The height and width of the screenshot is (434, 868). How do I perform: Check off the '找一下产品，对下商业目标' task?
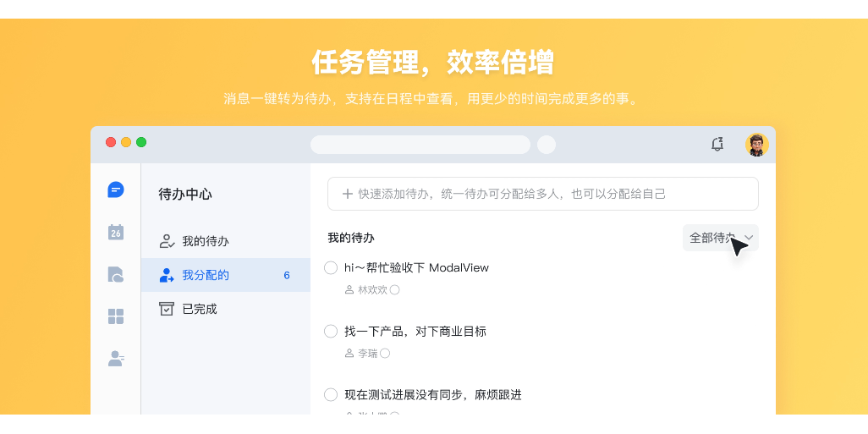point(331,331)
